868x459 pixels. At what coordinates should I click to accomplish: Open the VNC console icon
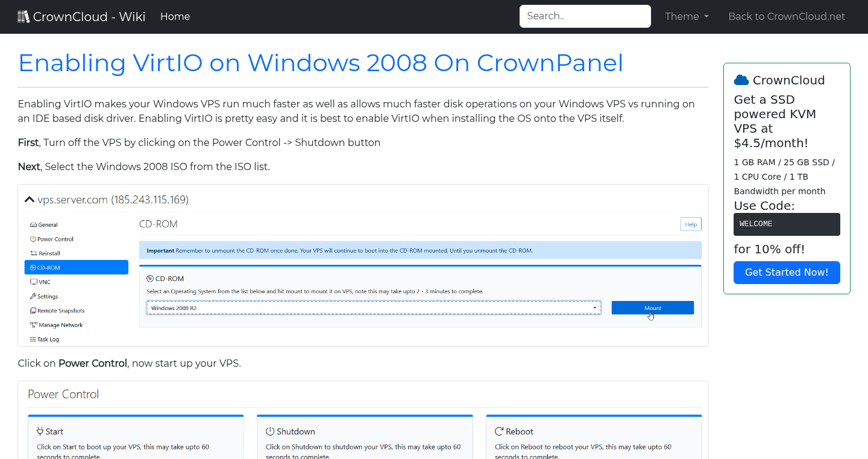click(x=34, y=282)
